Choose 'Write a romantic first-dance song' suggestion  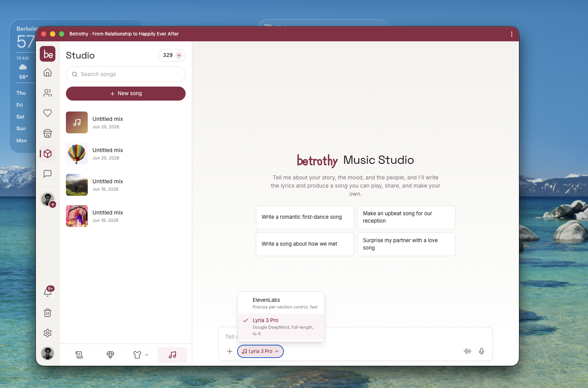coord(305,217)
